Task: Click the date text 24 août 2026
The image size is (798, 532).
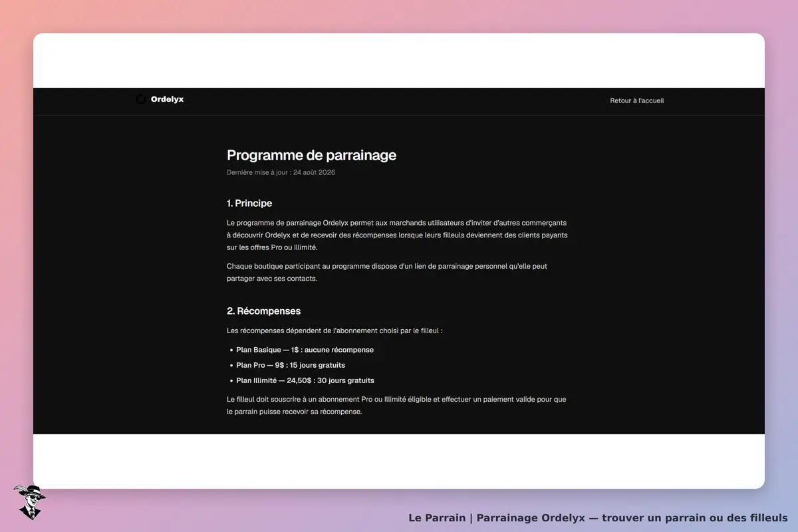Action: point(314,172)
